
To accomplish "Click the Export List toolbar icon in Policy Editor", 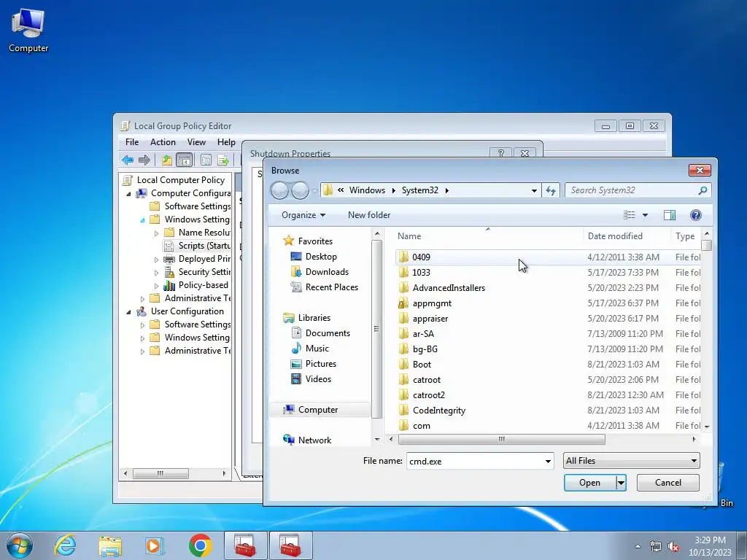I will [x=223, y=160].
